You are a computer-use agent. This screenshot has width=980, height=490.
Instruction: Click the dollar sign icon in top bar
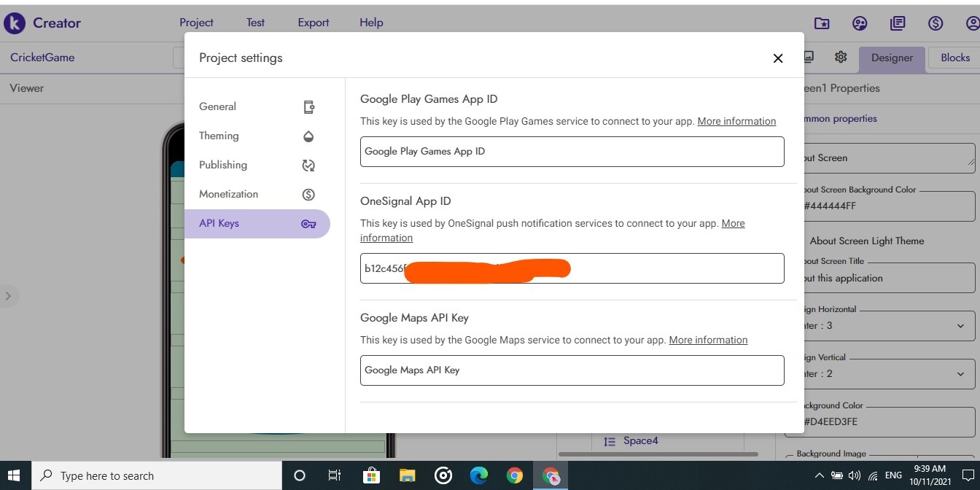point(936,23)
